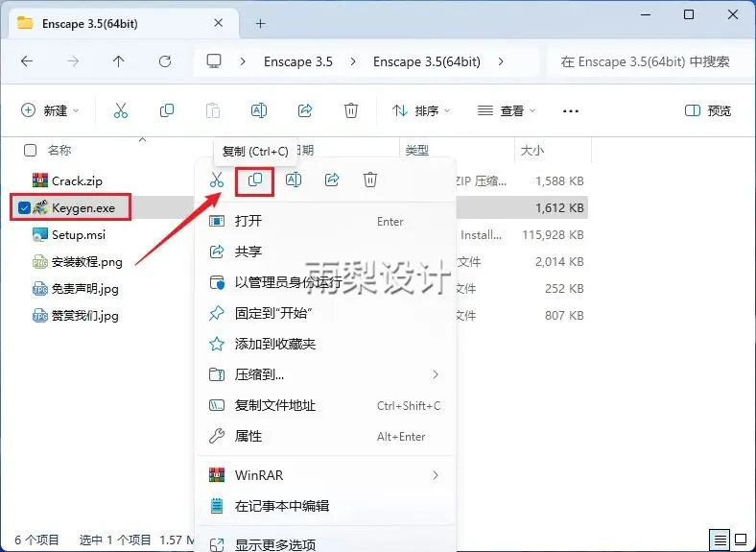Click the Share icon in the context menu

click(x=332, y=180)
